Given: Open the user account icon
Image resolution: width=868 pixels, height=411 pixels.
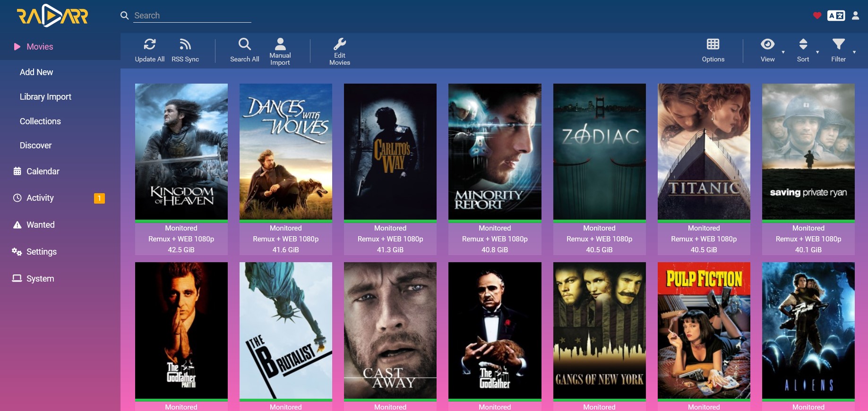Looking at the screenshot, I should pos(855,16).
